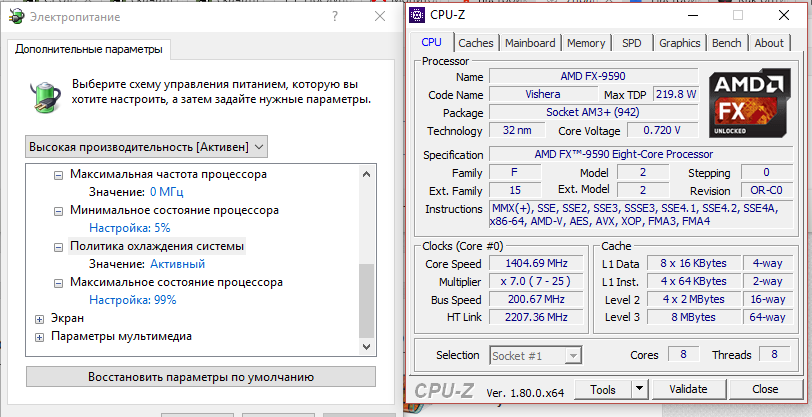Screen dimensions: 812x417
Task: Click the 1404.69 MHz core speed value
Action: (x=536, y=263)
